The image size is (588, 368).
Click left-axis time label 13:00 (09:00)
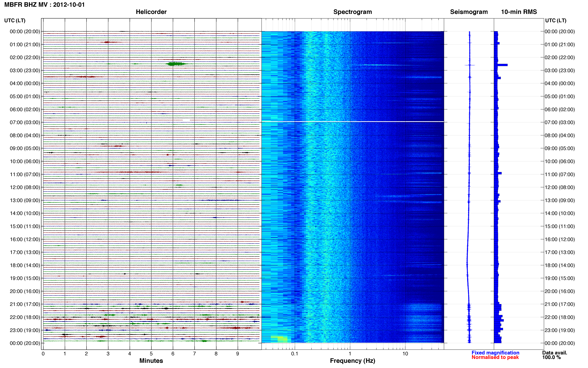25,201
